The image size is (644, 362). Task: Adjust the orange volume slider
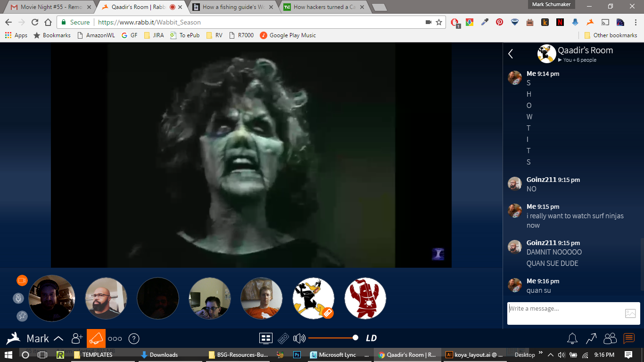point(333,337)
